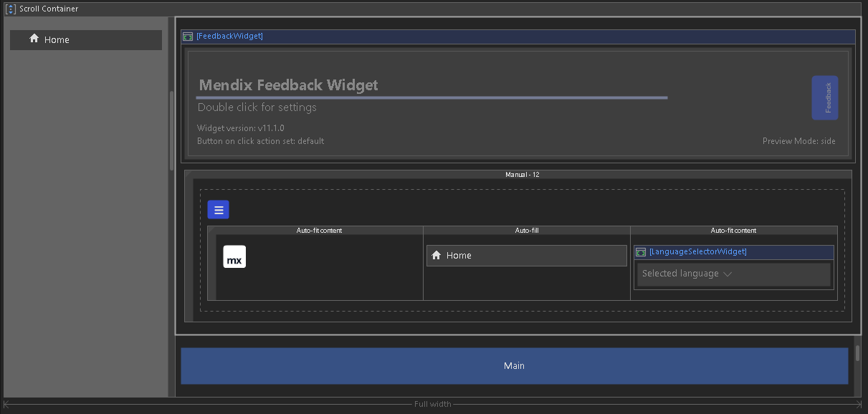This screenshot has height=414, width=868.
Task: Click the Home navigation item in Auto-fill column
Action: pos(527,256)
